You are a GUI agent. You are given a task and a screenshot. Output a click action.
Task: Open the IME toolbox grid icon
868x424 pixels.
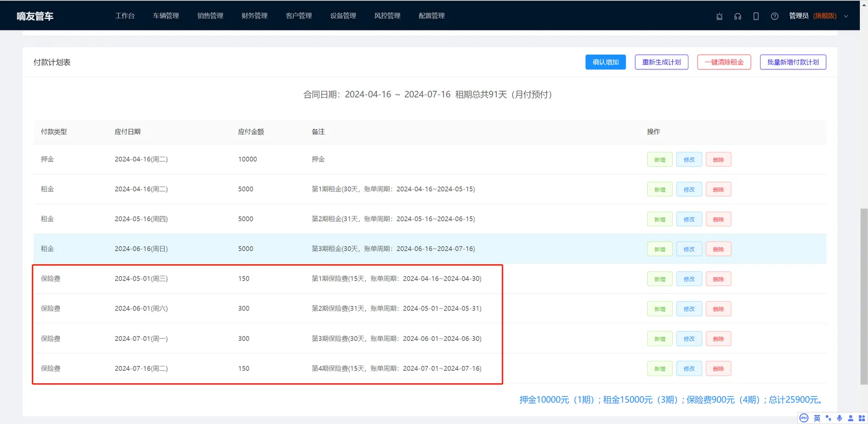(x=861, y=418)
